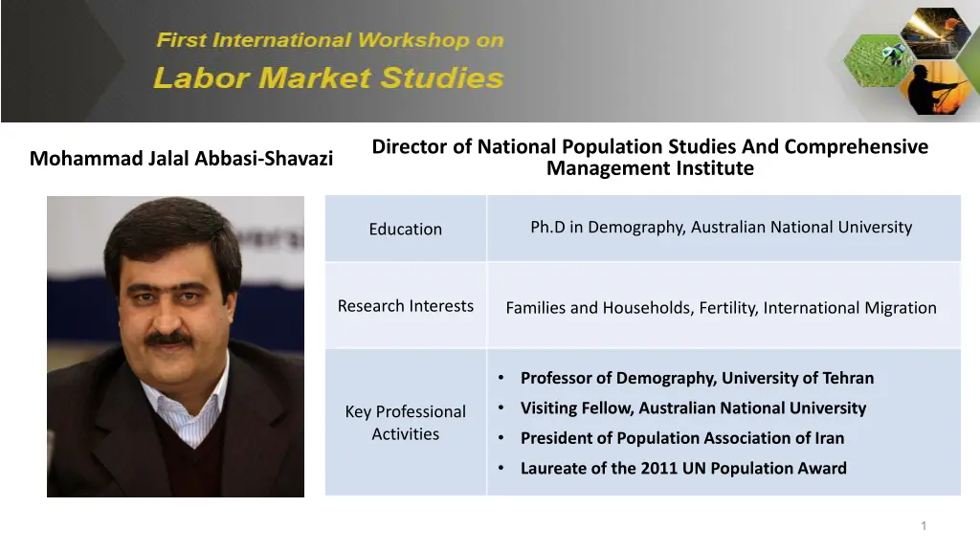Click the Research Interests label cell
Screen dimensions: 980x551
[x=406, y=306]
